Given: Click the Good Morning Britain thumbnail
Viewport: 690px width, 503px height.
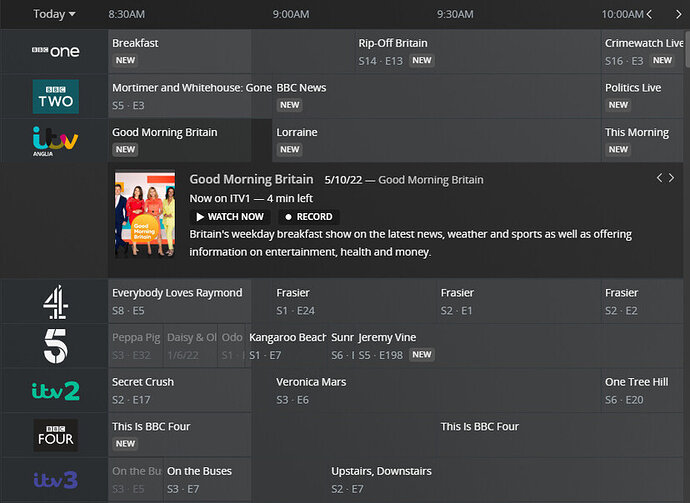Looking at the screenshot, I should point(145,213).
